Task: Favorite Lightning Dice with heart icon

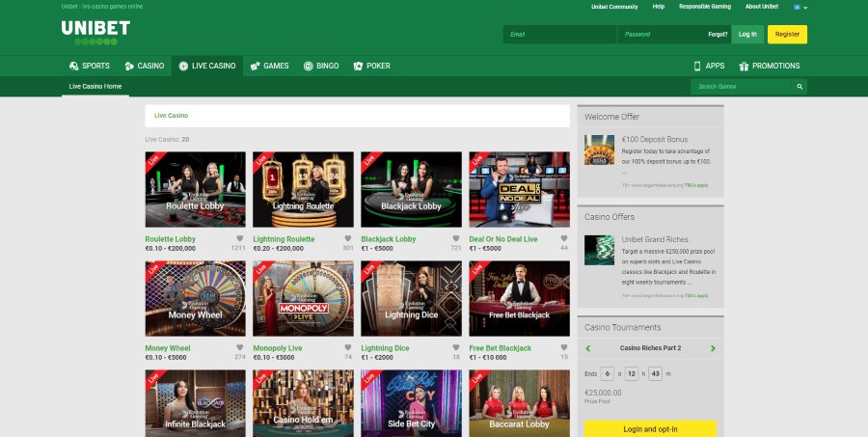Action: pos(455,348)
